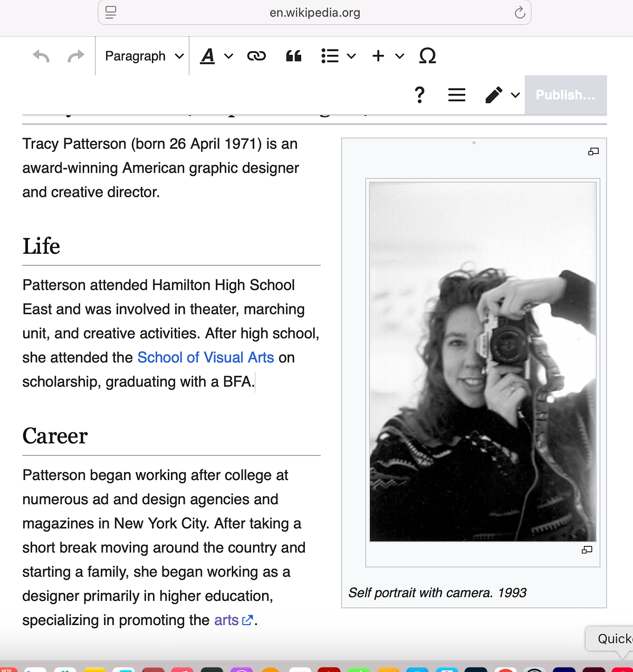Place cursor in Career paragraph text
The height and width of the screenshot is (672, 633).
tap(164, 548)
